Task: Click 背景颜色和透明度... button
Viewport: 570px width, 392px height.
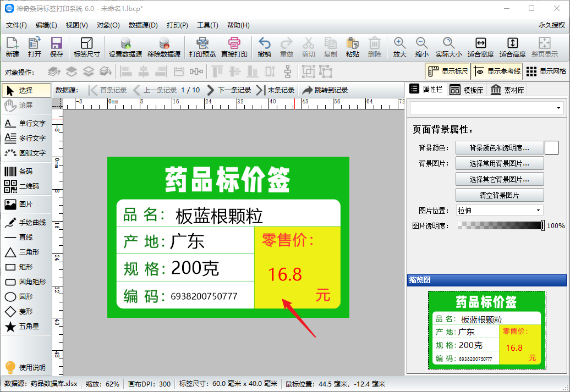Action: (500, 148)
